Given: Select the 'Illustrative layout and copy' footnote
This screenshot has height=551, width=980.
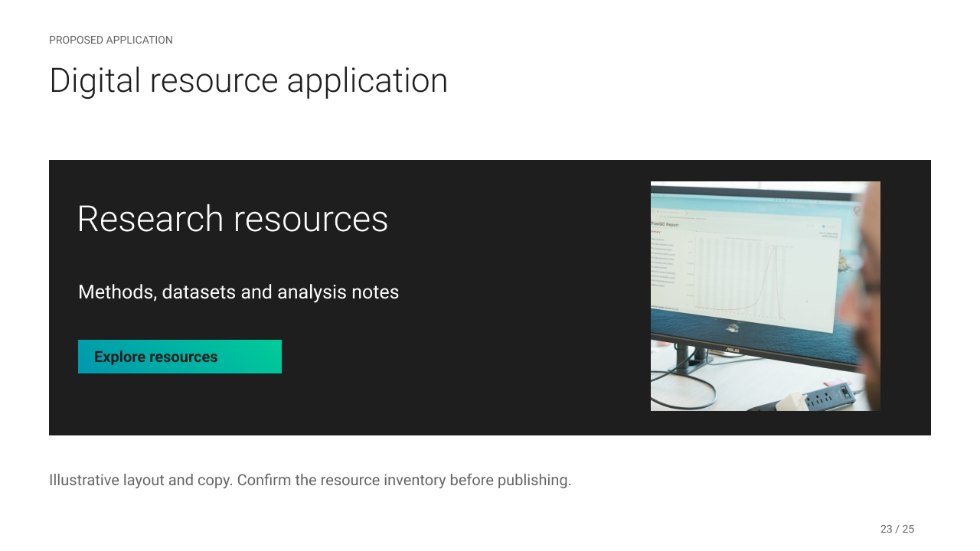Looking at the screenshot, I should pos(310,481).
